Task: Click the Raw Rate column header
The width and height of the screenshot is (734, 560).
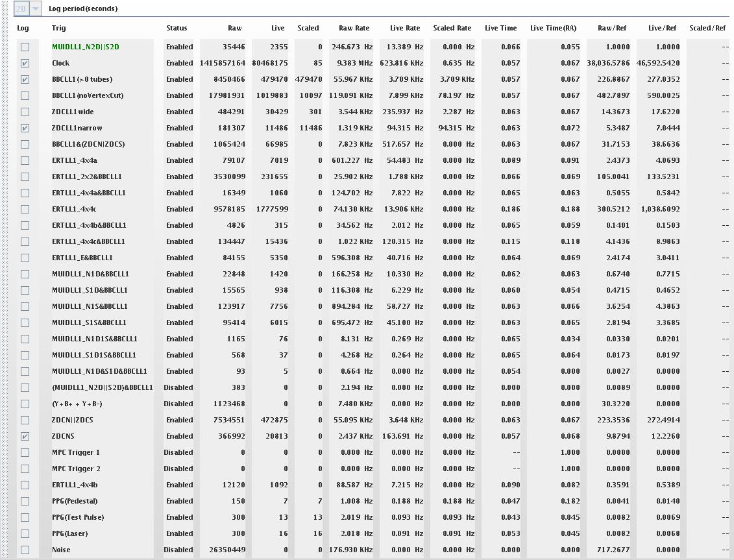Action: 354,28
